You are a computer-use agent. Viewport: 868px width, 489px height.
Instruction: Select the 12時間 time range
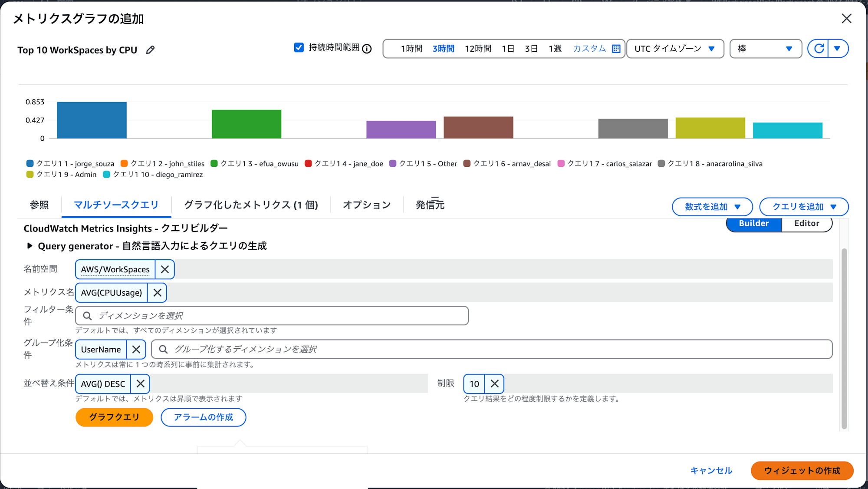pos(478,49)
